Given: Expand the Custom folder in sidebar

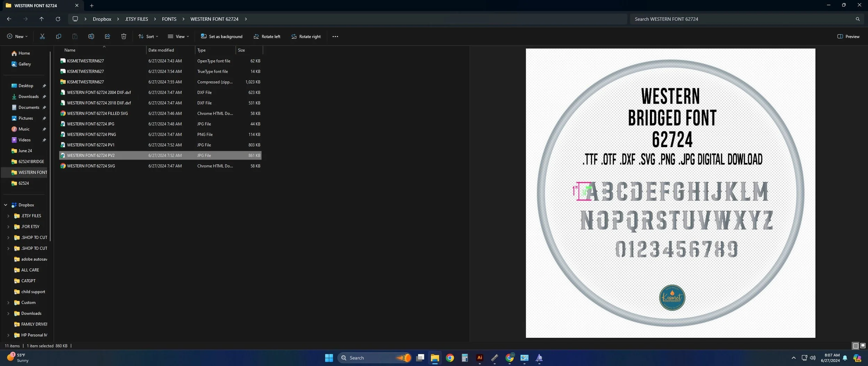Looking at the screenshot, I should [8, 303].
